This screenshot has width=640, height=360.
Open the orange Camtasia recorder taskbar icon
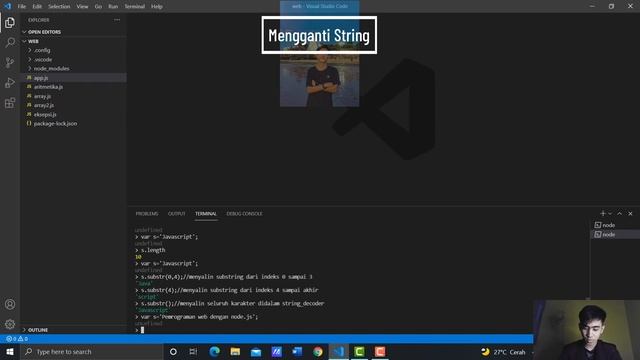(x=380, y=351)
